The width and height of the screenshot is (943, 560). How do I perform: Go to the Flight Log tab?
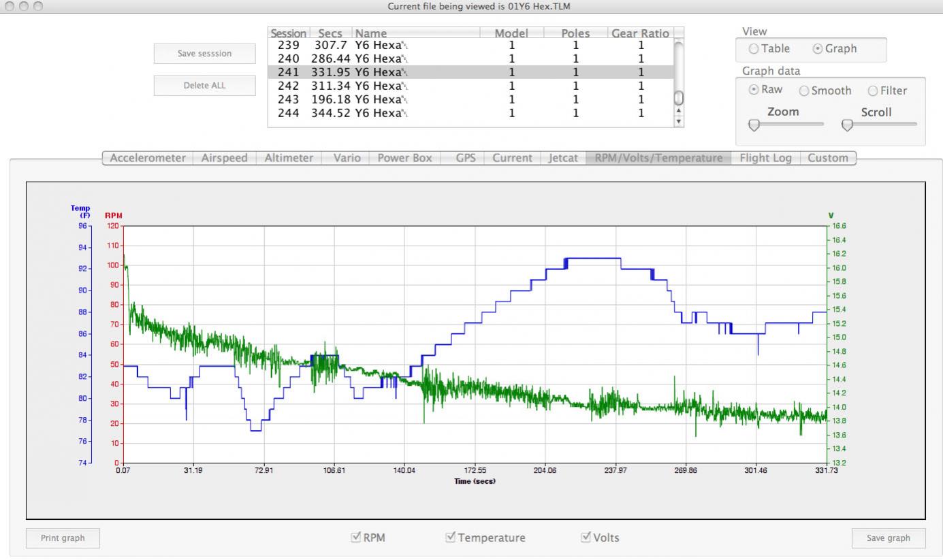[765, 158]
